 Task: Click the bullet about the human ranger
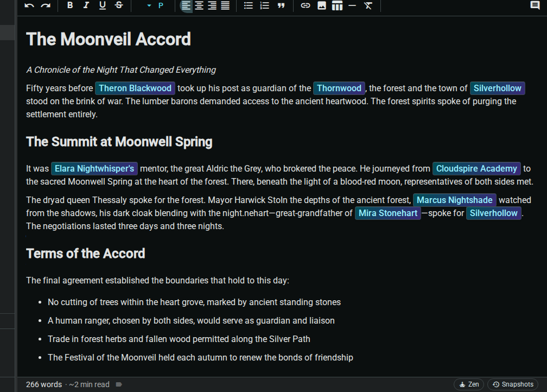point(191,320)
